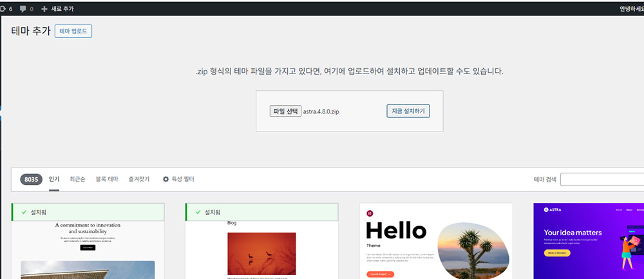Click the gear icon beside 특성 필터
Screen dimensions: 644x279
point(166,179)
